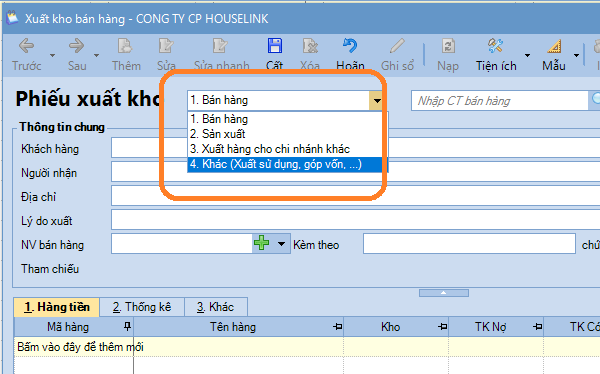Click the Lý do xuất input field
Image resolution: width=600 pixels, height=374 pixels.
pos(355,220)
